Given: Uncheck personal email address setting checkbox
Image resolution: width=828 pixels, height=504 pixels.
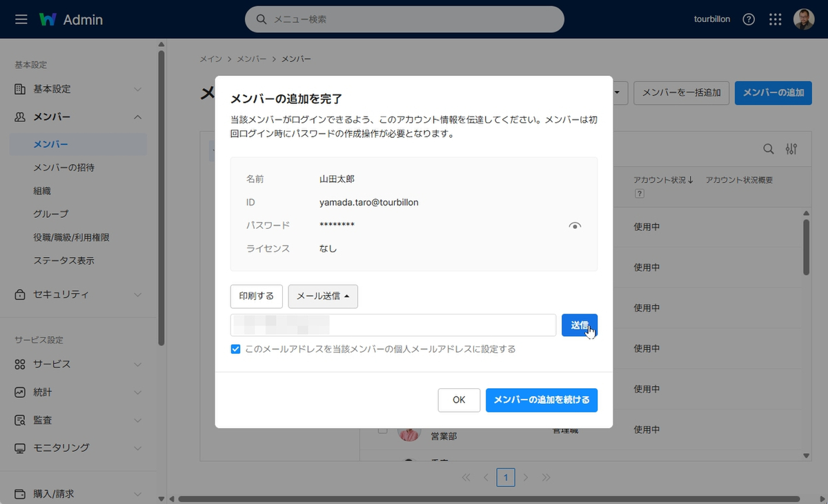Looking at the screenshot, I should 236,349.
